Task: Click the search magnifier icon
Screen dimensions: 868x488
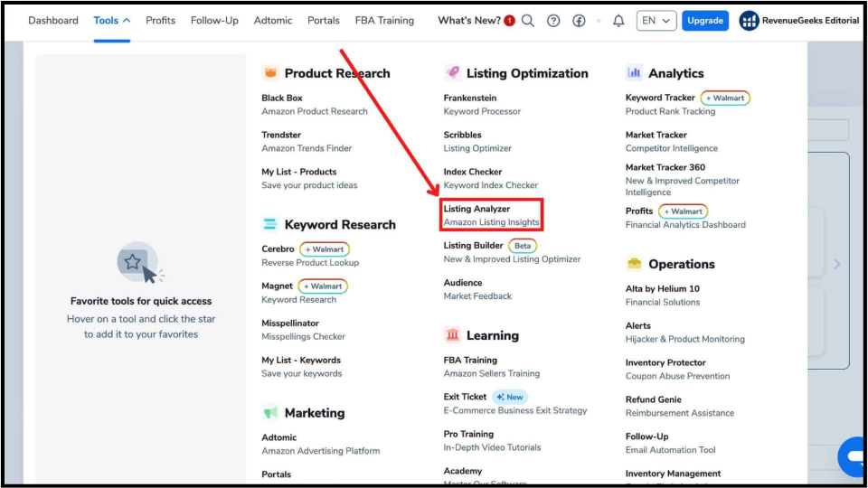Action: 528,21
